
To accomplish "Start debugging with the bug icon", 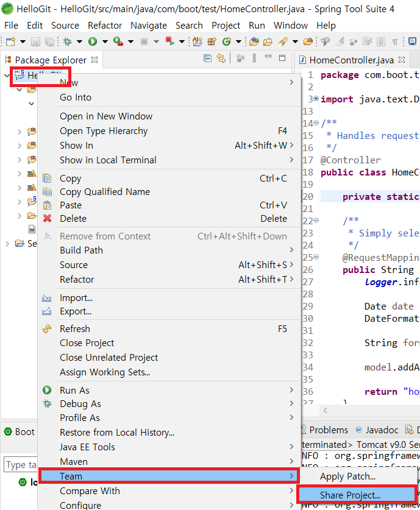I will 68,41.
